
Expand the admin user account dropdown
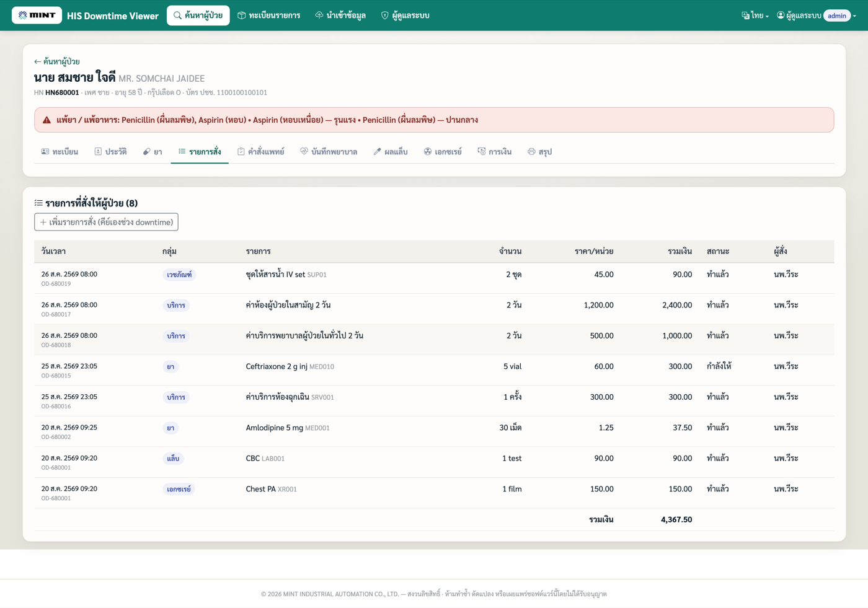coord(818,15)
